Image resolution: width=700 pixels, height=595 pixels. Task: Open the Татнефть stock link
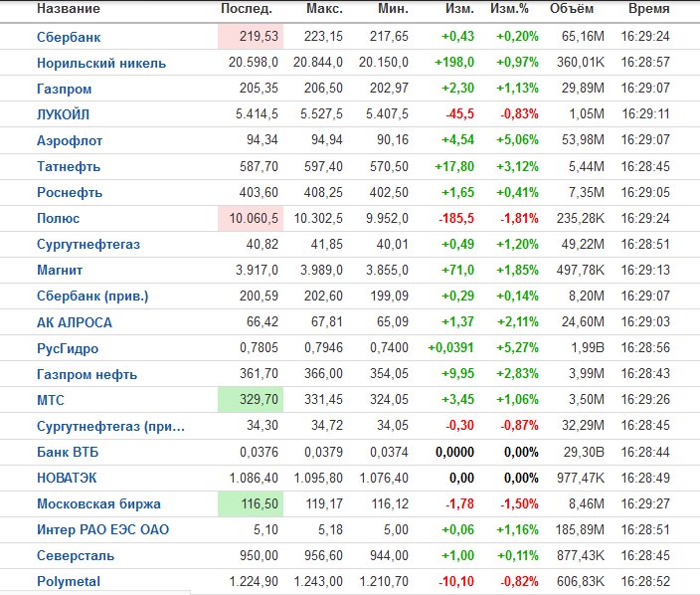[69, 166]
